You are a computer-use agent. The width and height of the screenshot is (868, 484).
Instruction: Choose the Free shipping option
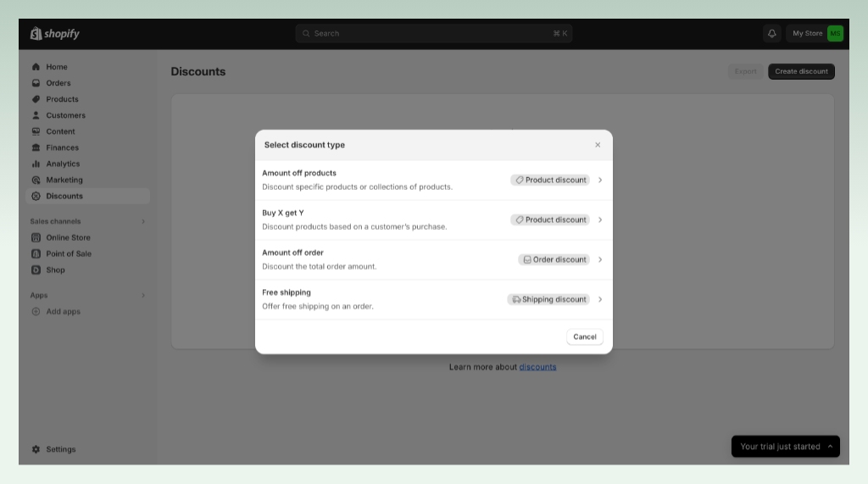pyautogui.click(x=434, y=299)
